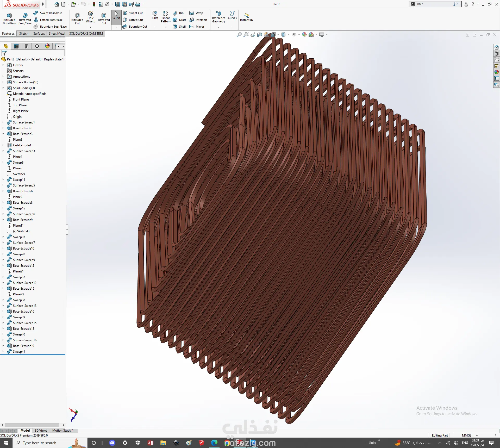Expand the Solid Bodies(13) folder
Viewport: 500px width, 448px height.
(x=3, y=88)
